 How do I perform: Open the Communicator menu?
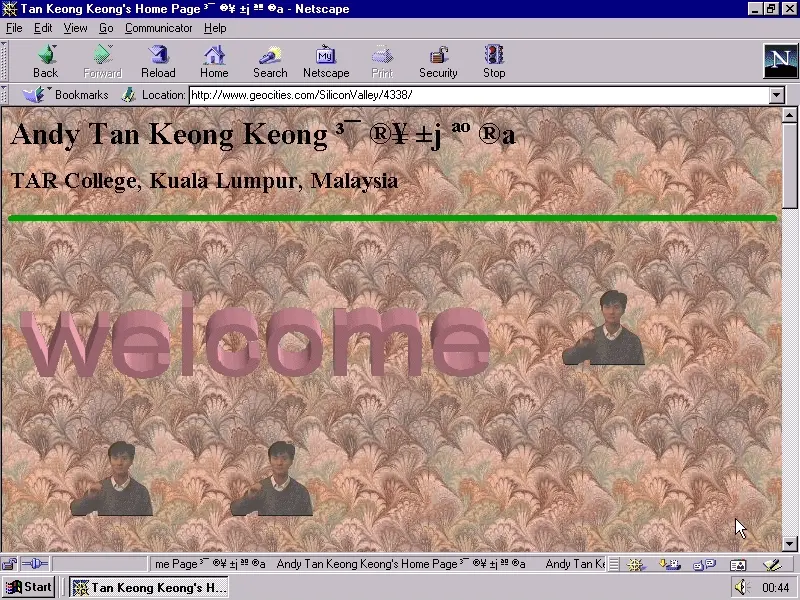(x=158, y=28)
